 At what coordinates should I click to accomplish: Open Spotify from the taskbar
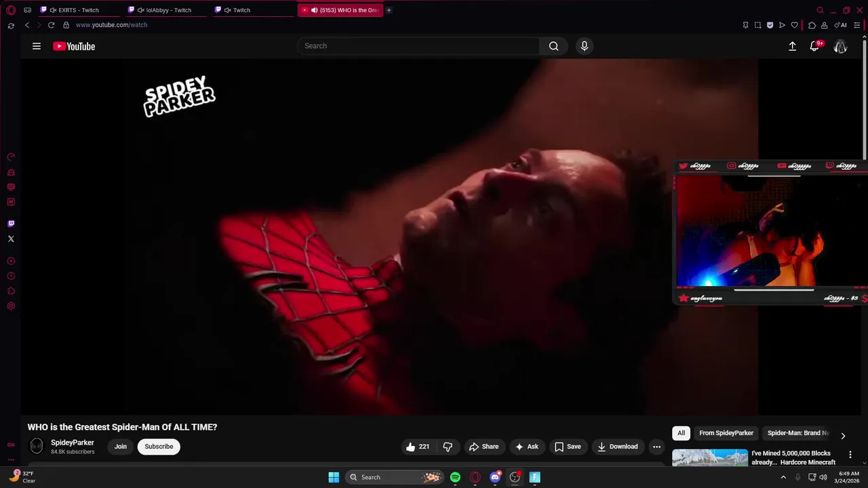[456, 477]
